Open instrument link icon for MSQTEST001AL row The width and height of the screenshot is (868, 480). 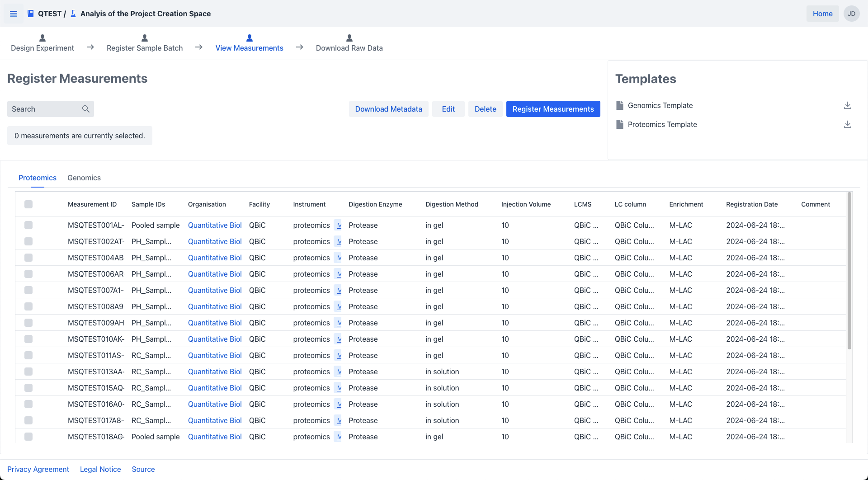pyautogui.click(x=339, y=225)
